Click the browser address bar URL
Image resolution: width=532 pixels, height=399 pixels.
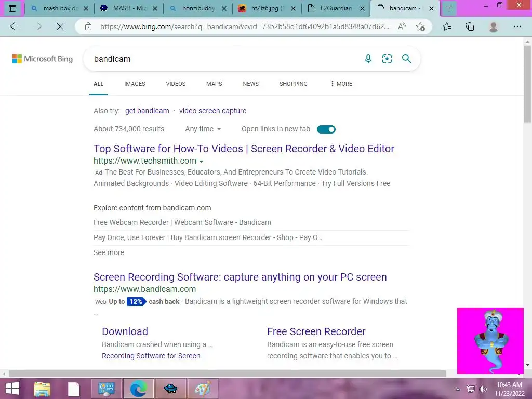tap(244, 26)
